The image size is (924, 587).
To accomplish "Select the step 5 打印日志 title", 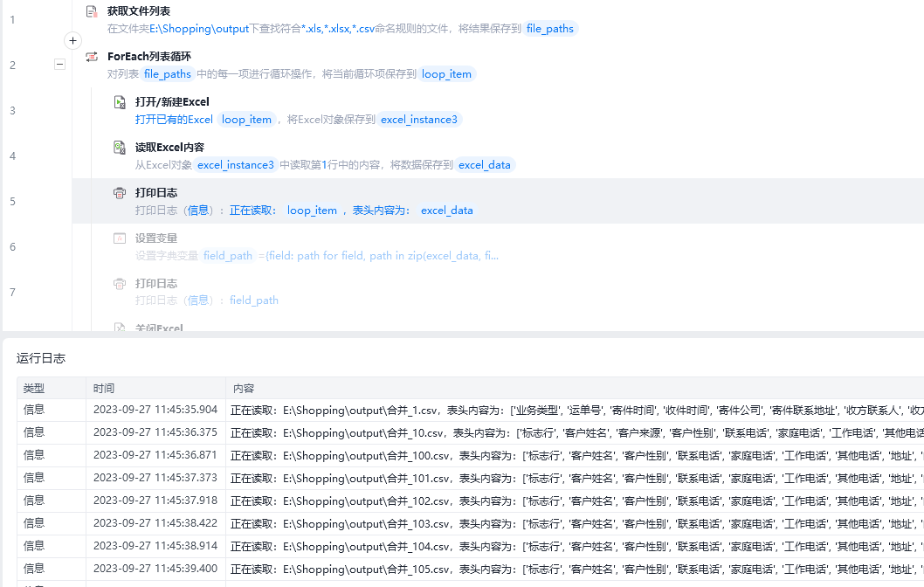I will (156, 193).
